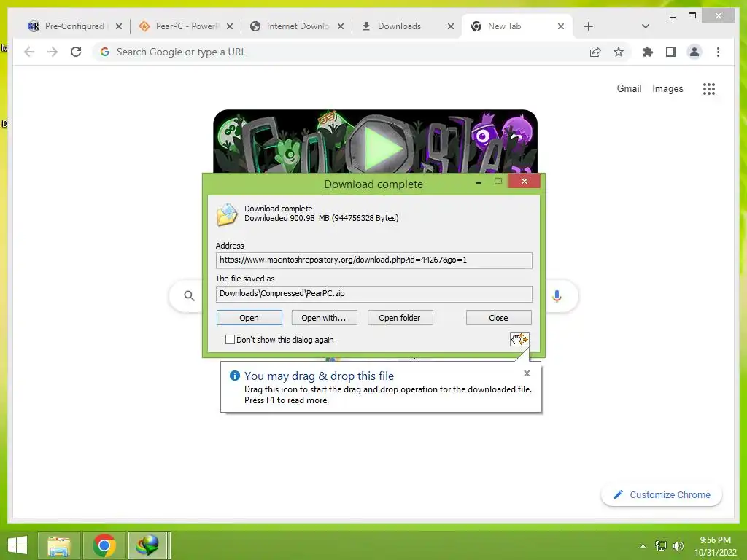Bookmark this tab with the star icon
The width and height of the screenshot is (747, 560).
(x=619, y=52)
